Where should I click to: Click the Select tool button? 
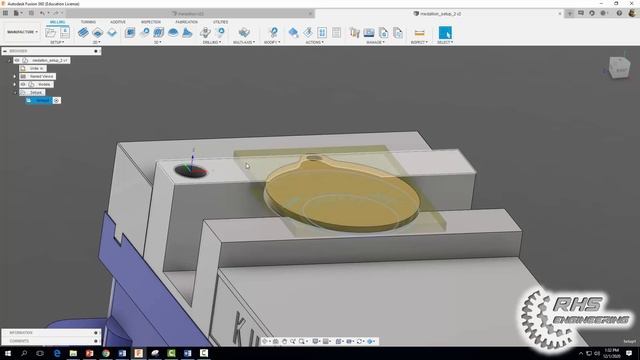pyautogui.click(x=445, y=32)
